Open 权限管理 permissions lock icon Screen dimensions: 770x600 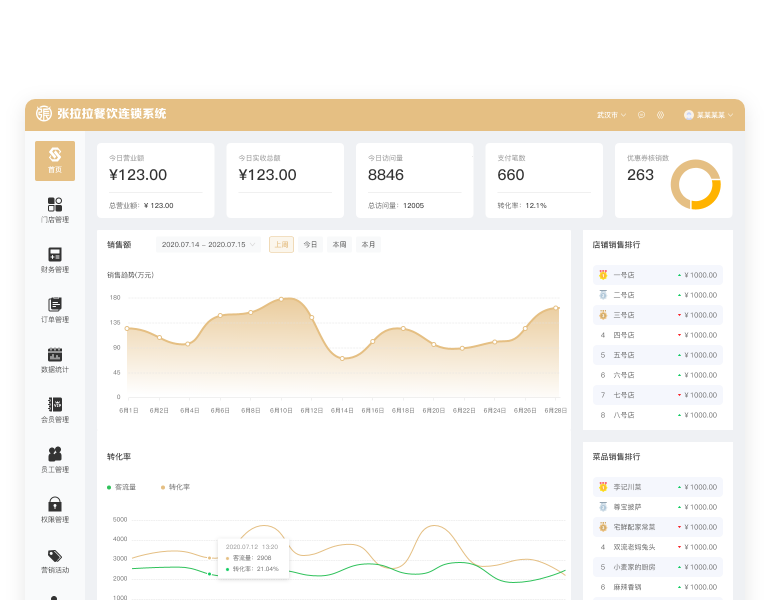tap(55, 510)
